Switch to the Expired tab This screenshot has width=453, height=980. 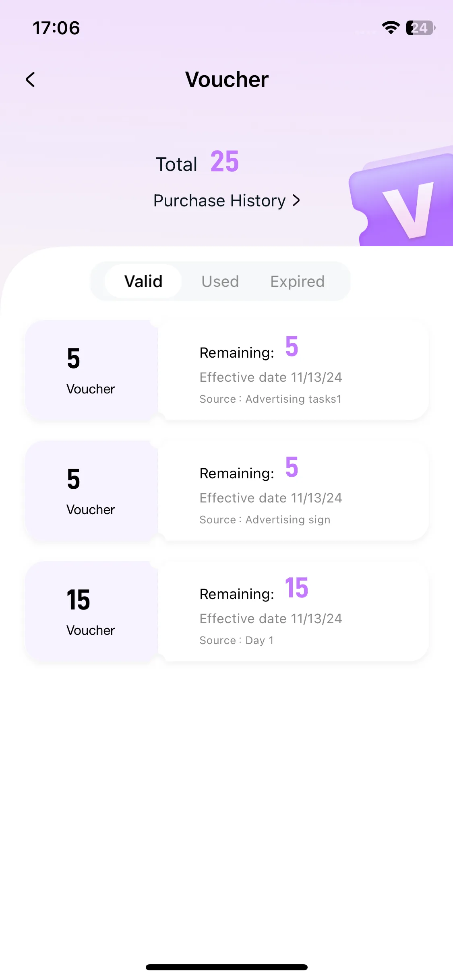(297, 281)
